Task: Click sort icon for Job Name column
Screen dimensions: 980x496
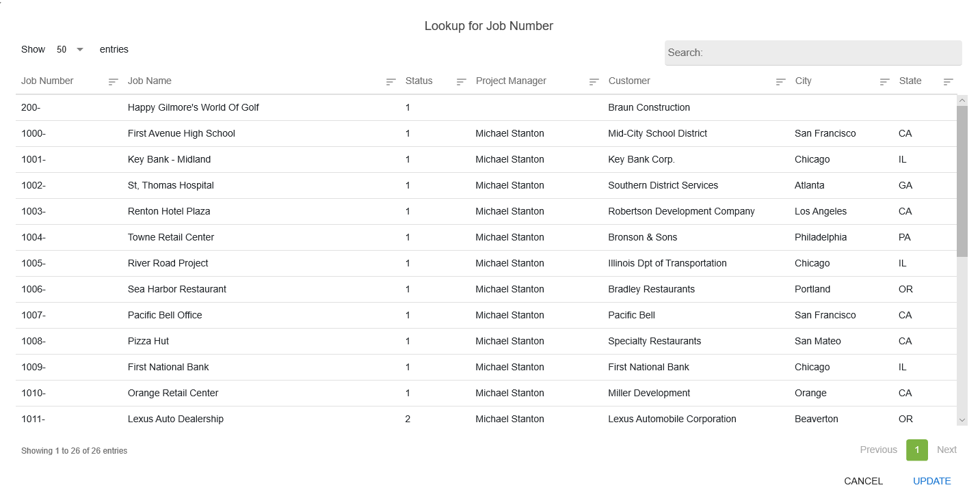Action: point(391,81)
